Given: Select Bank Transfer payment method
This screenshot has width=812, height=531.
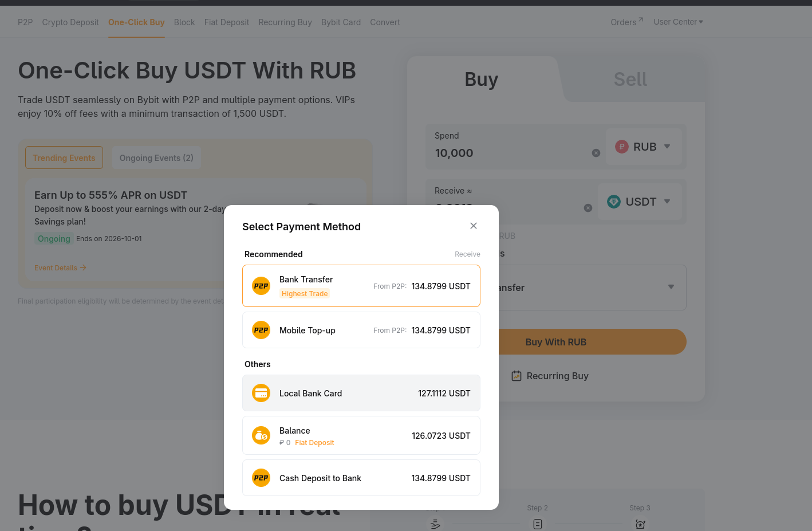Looking at the screenshot, I should 361,286.
